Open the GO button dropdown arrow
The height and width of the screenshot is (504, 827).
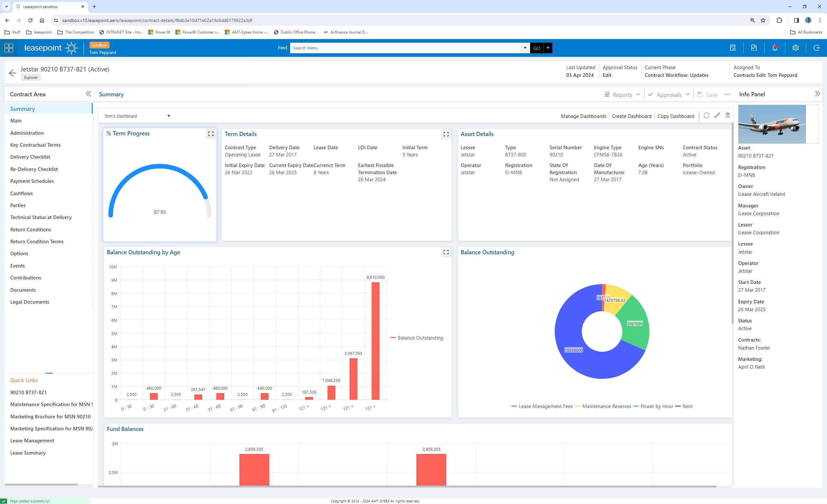pos(548,48)
